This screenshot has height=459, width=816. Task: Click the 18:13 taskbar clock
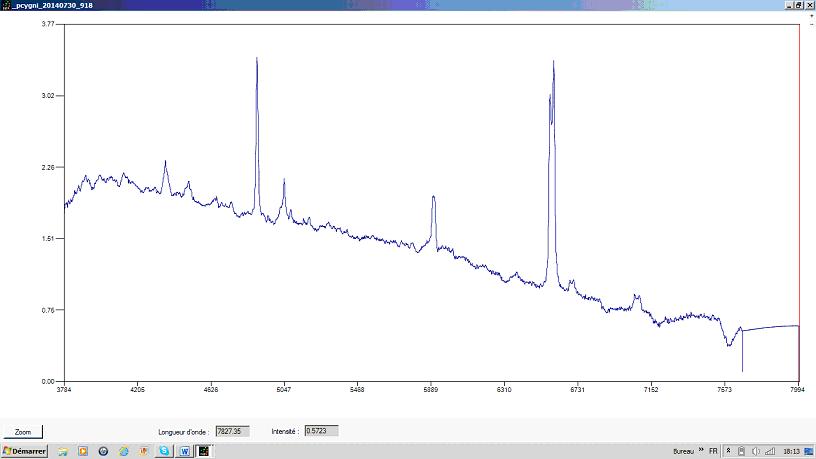(x=791, y=451)
